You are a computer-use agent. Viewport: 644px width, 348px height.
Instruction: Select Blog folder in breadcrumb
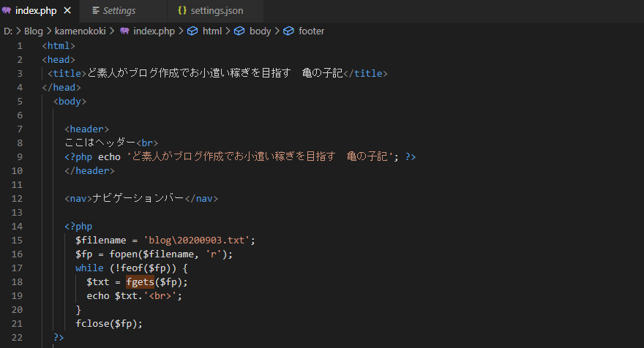click(x=33, y=31)
